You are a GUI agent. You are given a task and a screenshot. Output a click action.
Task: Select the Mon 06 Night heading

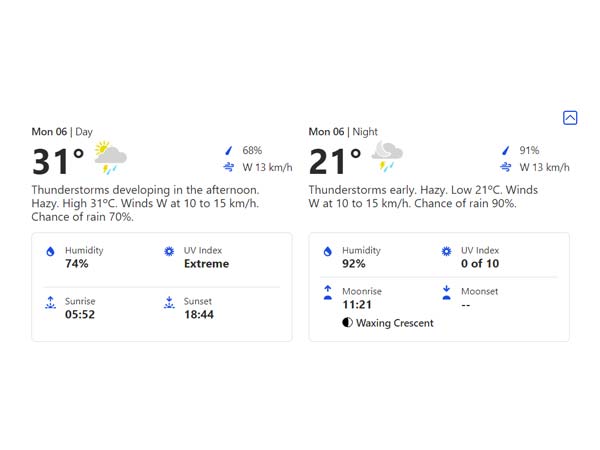343,132
